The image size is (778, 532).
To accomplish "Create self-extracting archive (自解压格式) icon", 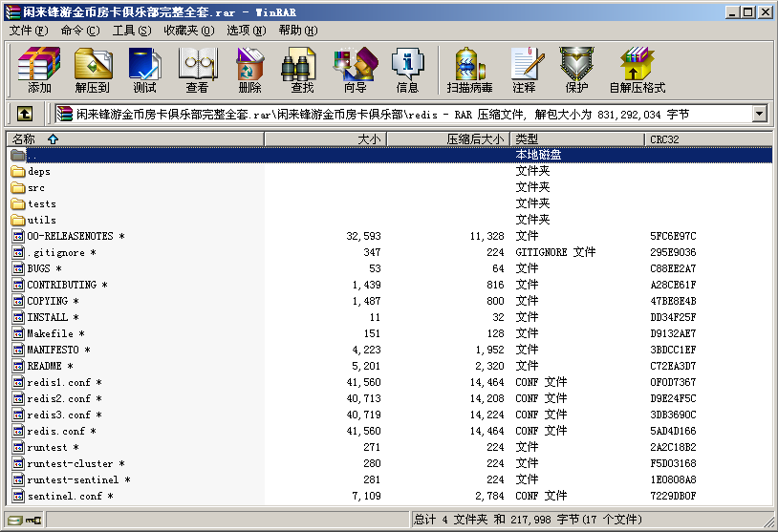I will pyautogui.click(x=637, y=70).
